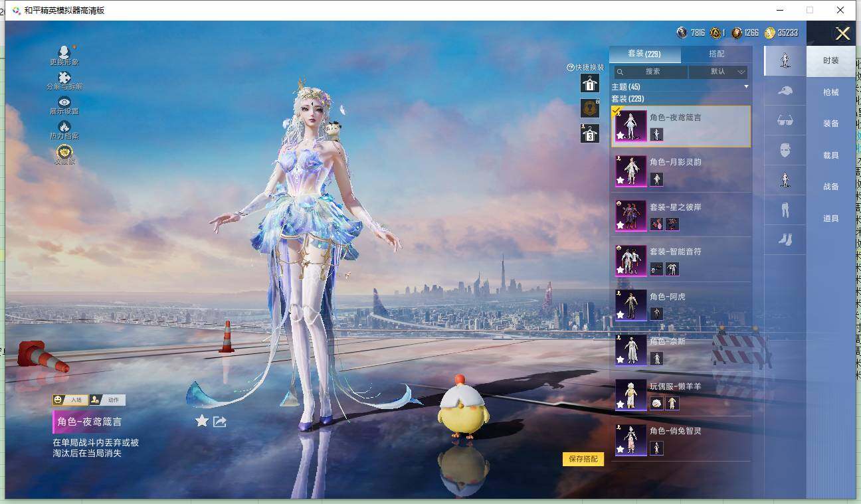The height and width of the screenshot is (504, 861).
Task: Click second component icon under 套装-星之彼岸
Action: coord(672,224)
